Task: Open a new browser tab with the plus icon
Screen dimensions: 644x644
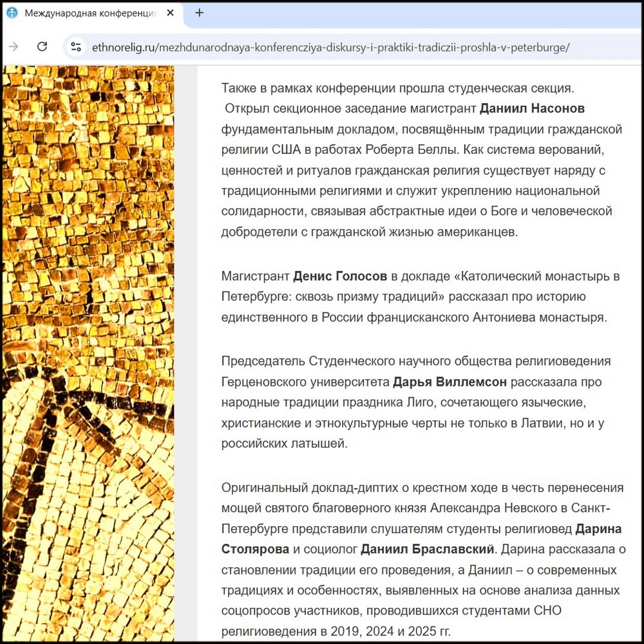Action: point(200,13)
